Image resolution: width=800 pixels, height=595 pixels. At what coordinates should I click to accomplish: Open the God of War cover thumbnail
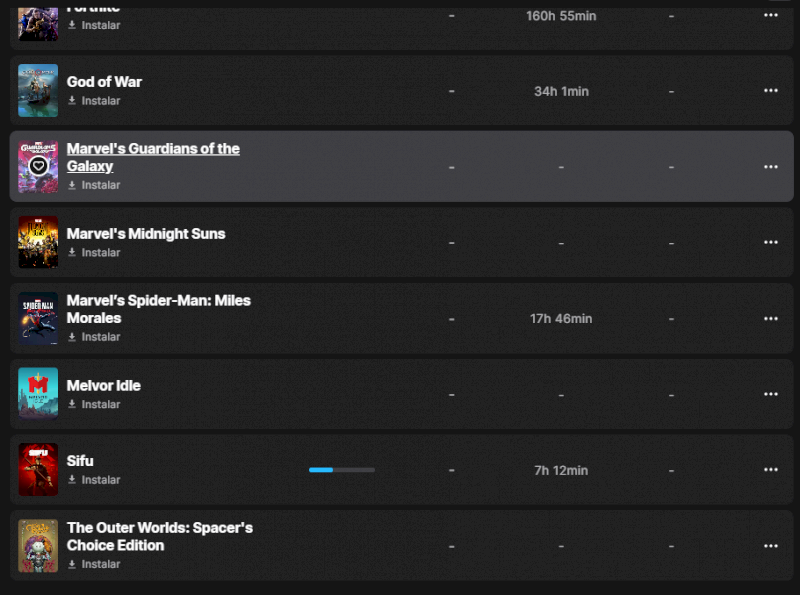point(38,91)
